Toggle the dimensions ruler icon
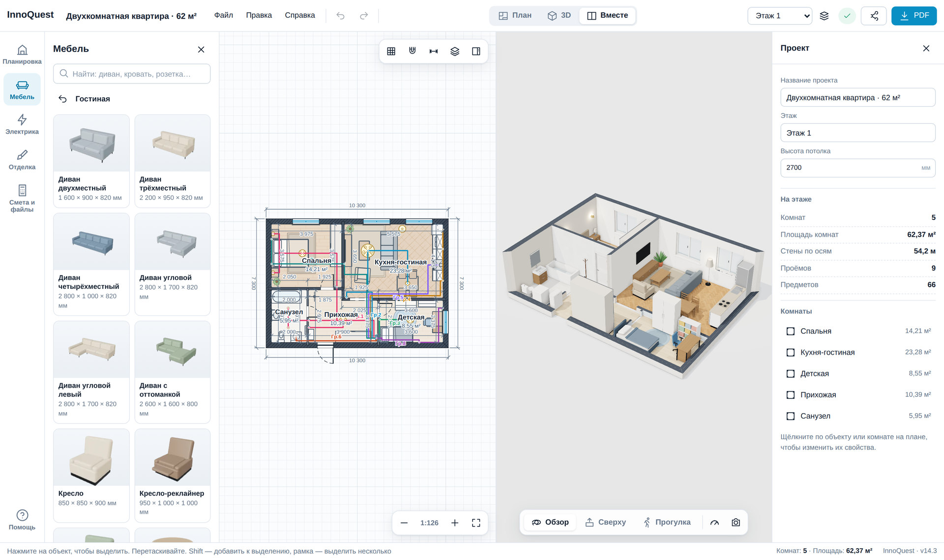Screen dimensions: 944x560 (434, 51)
